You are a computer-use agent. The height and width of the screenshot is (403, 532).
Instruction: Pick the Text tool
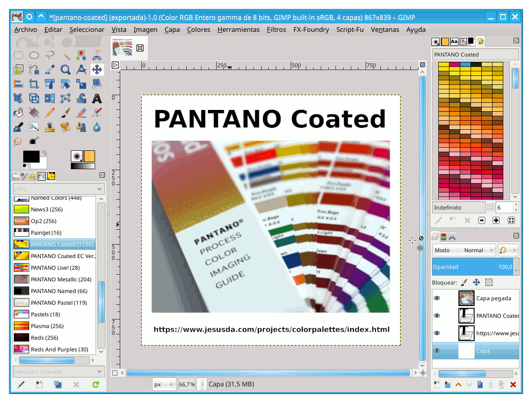coord(96,98)
